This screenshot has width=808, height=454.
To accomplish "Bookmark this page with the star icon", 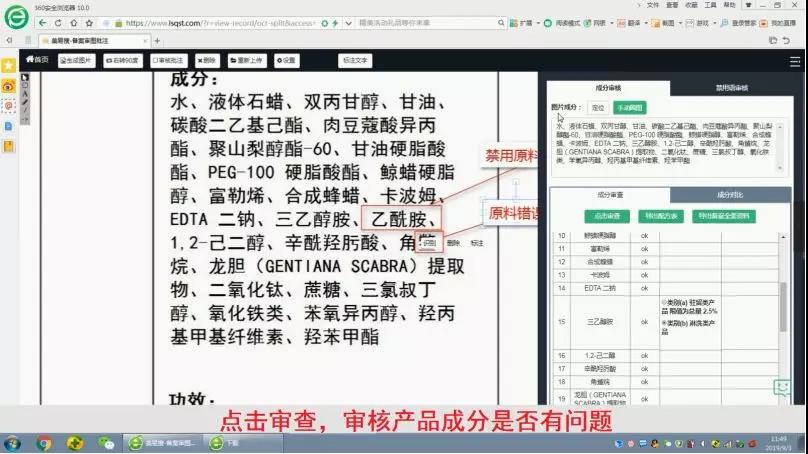I will point(89,23).
